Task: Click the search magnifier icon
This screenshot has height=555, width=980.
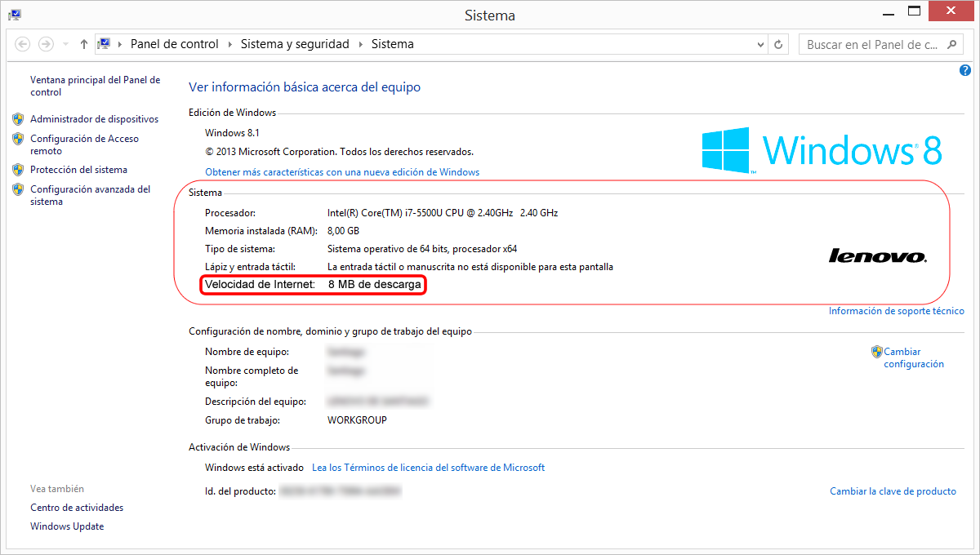Action: pyautogui.click(x=952, y=45)
